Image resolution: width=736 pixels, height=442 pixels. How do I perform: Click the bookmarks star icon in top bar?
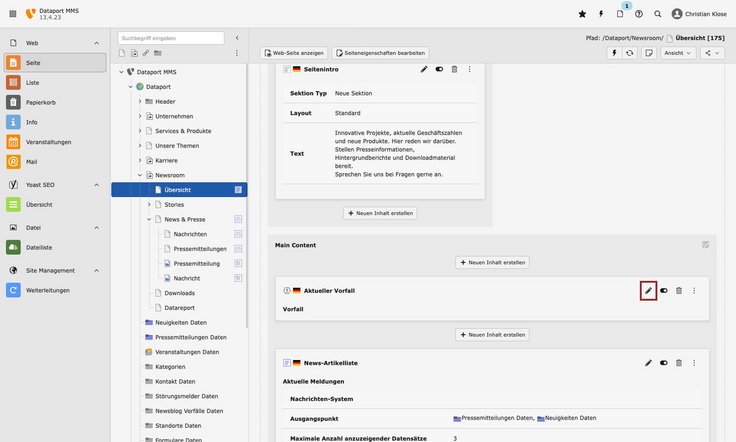pyautogui.click(x=583, y=14)
